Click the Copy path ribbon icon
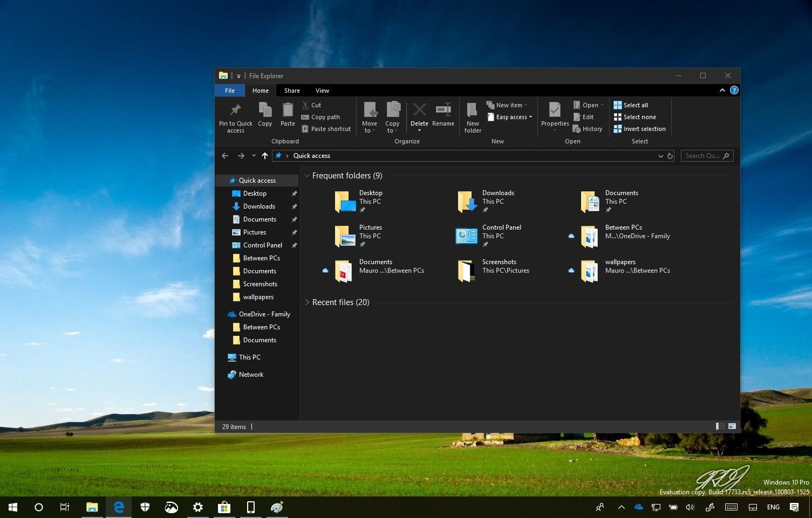 click(305, 118)
